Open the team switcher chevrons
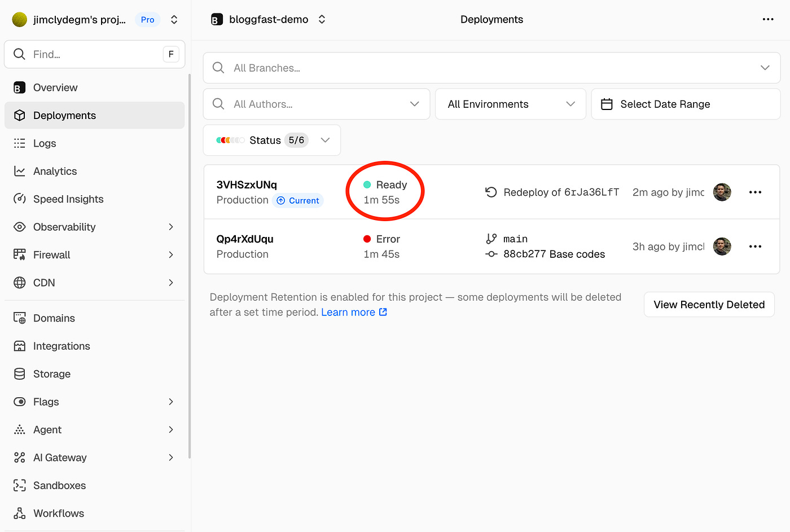This screenshot has width=790, height=532. [174, 20]
